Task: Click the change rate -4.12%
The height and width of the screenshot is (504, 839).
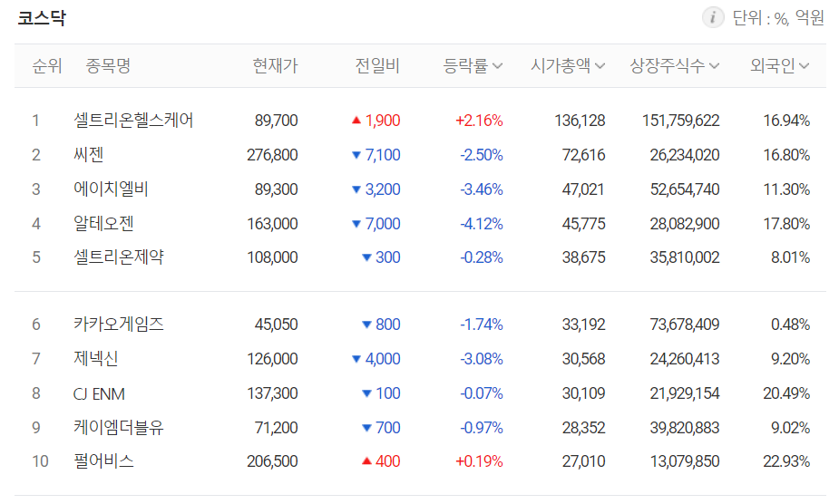Action: coord(482,224)
